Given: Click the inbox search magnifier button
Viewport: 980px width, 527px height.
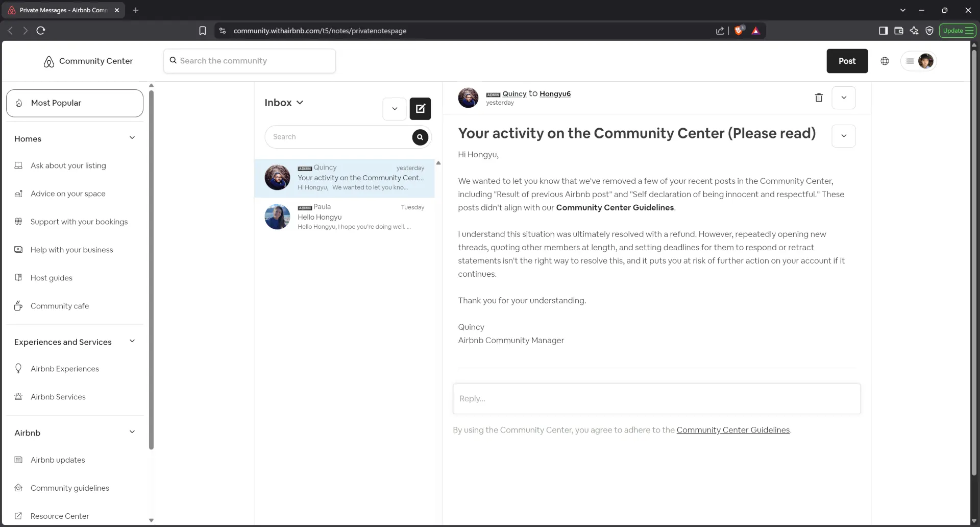Looking at the screenshot, I should point(420,137).
